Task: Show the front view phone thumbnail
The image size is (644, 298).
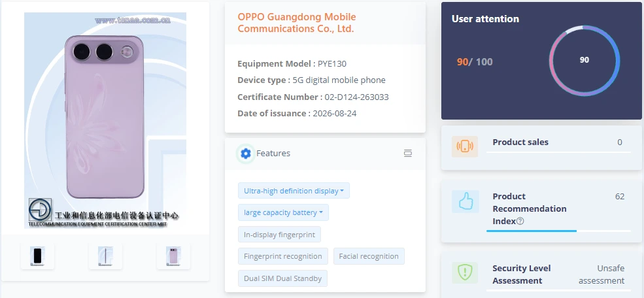Action: (x=37, y=256)
